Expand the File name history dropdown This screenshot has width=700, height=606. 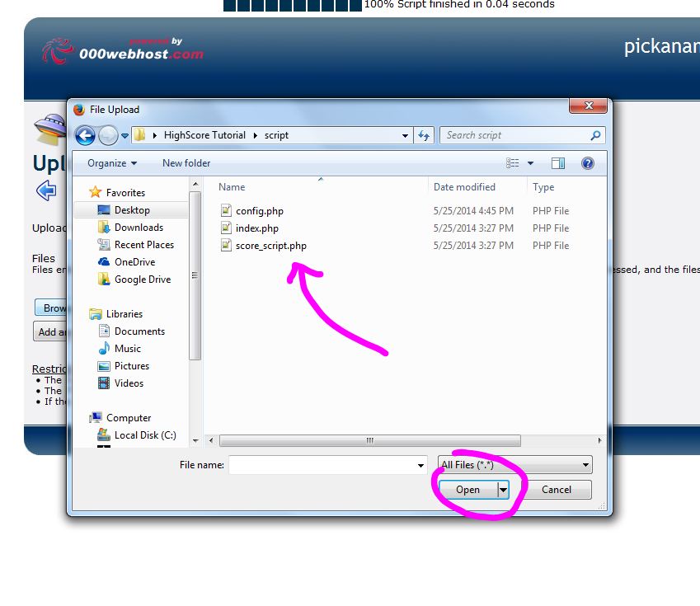[x=421, y=466]
